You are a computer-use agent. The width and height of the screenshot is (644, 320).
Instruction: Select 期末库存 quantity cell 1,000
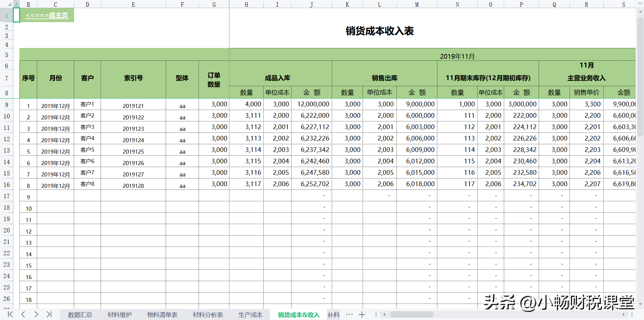pos(457,104)
